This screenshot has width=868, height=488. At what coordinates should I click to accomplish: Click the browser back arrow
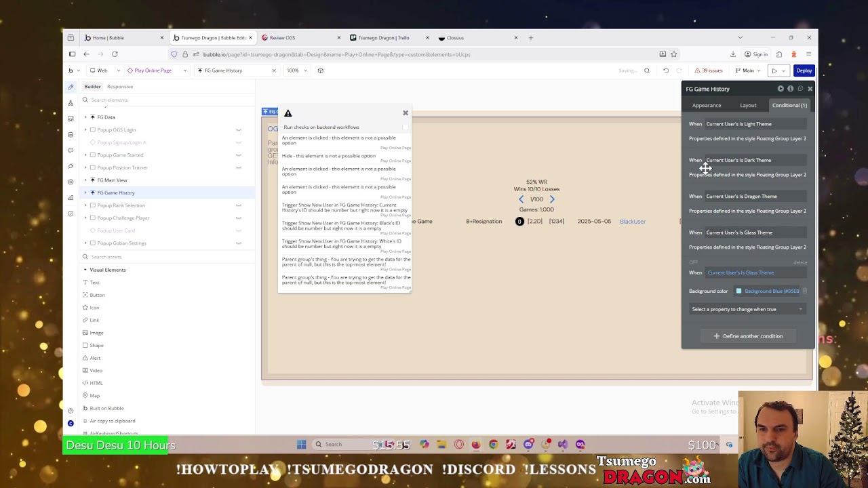tap(86, 54)
